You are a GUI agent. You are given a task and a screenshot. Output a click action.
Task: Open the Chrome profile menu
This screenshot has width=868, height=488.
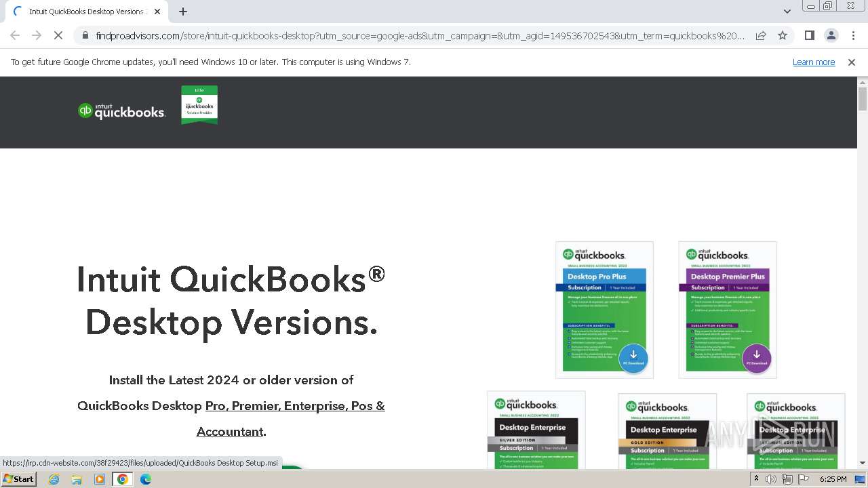click(831, 35)
